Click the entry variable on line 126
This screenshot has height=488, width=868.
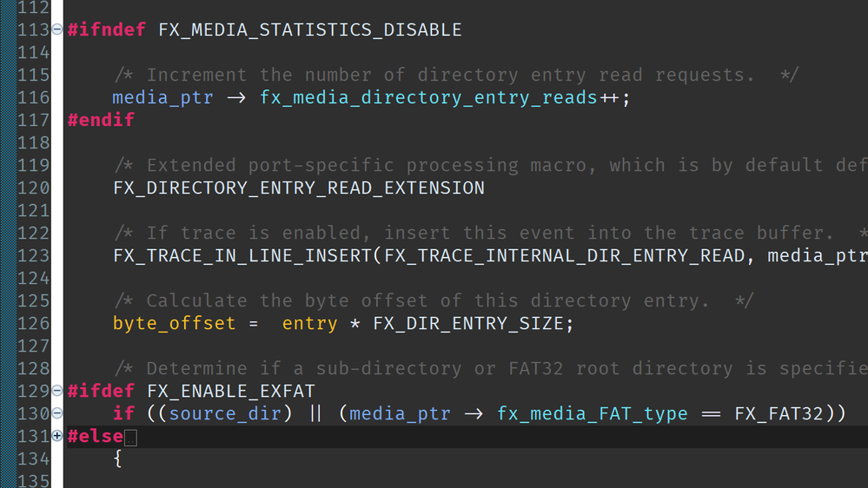(310, 324)
